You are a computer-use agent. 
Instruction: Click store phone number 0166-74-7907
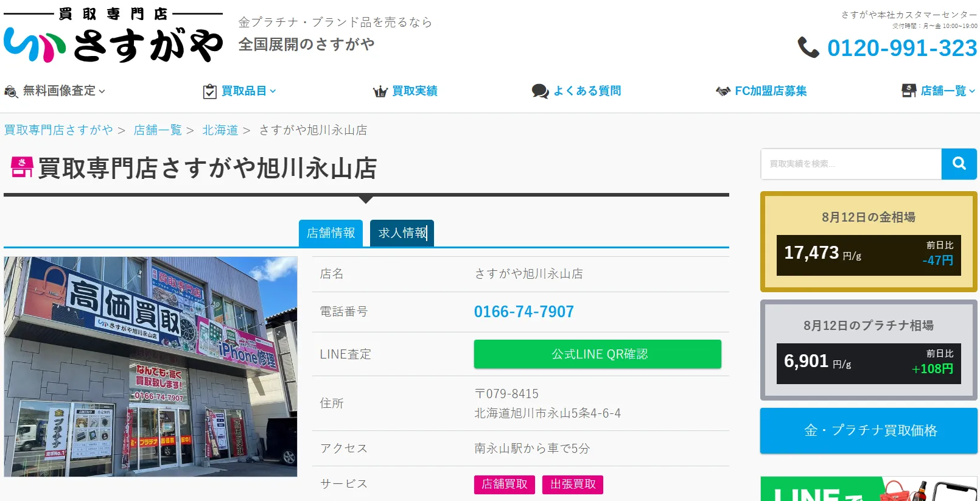coord(523,312)
